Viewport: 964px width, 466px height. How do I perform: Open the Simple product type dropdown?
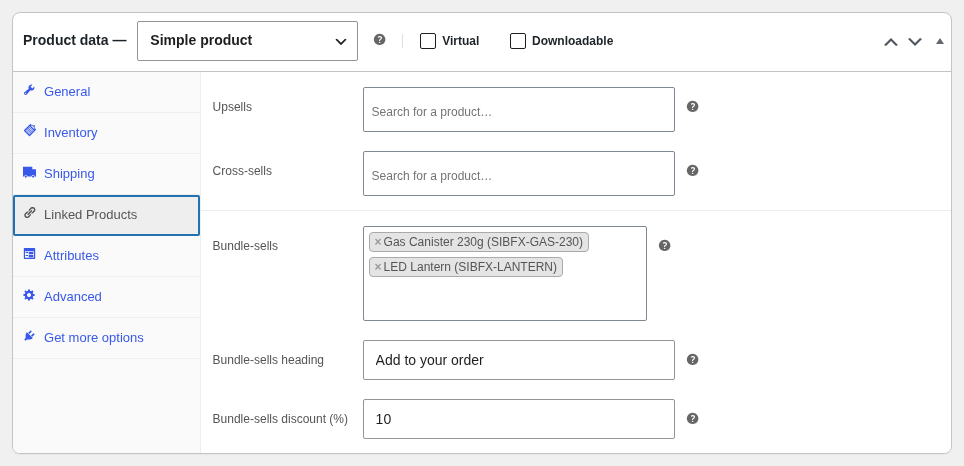247,41
